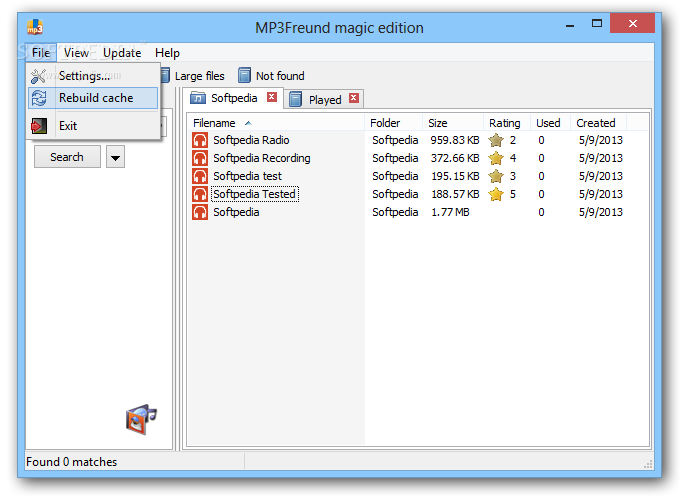Image resolution: width=682 pixels, height=498 pixels.
Task: Show Not found list
Action: tap(280, 76)
